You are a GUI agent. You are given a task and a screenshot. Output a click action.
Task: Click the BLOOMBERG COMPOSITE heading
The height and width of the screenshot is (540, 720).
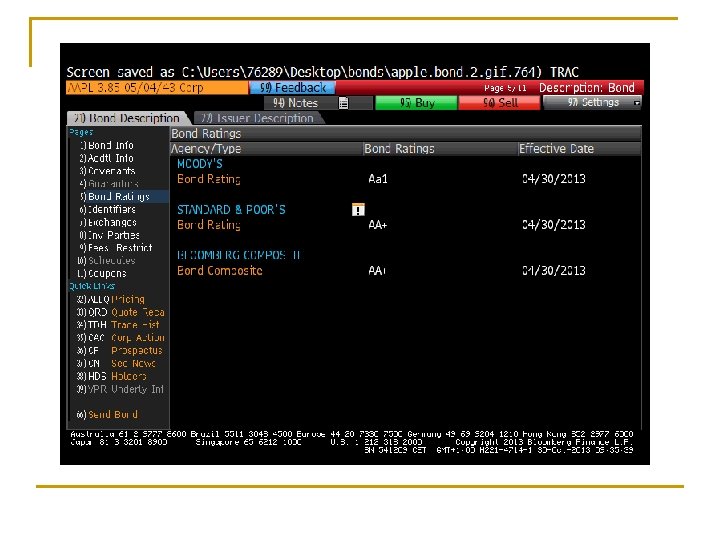coord(239,255)
